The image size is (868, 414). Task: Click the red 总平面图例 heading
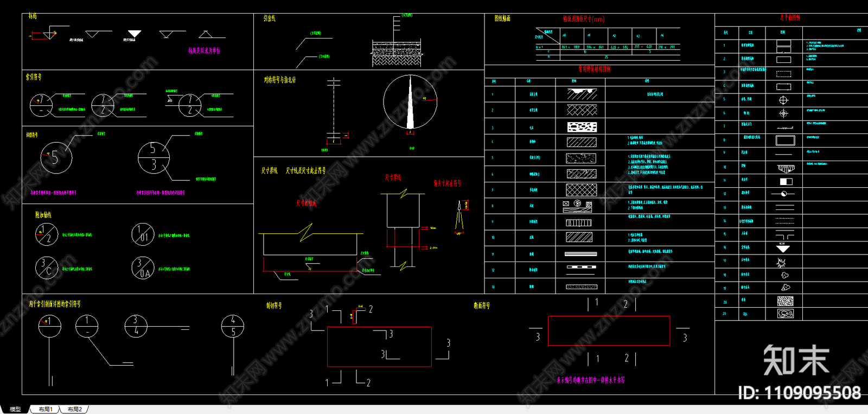pos(790,17)
